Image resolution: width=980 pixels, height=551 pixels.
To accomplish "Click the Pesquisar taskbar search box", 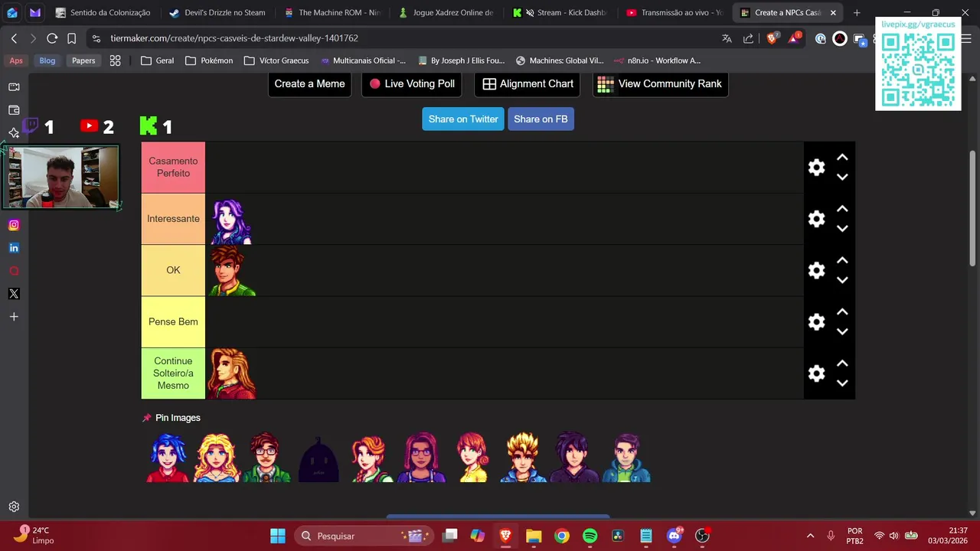I will (x=363, y=536).
